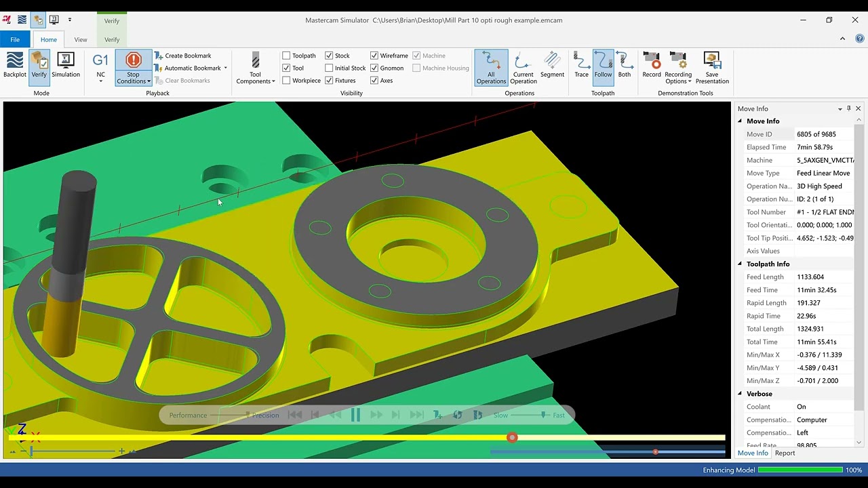Close the Move Info panel
This screenshot has height=488, width=868.
tap(858, 108)
